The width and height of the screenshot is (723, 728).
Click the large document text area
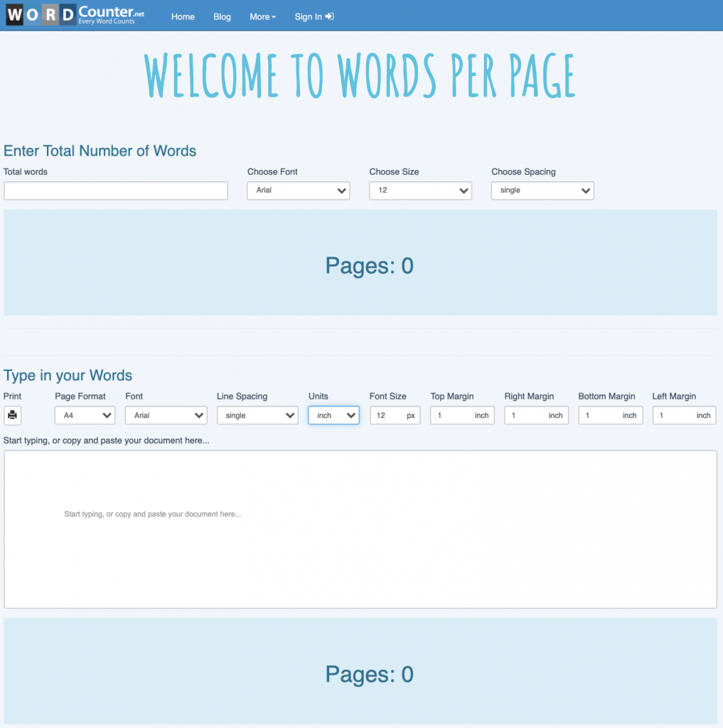(x=361, y=528)
